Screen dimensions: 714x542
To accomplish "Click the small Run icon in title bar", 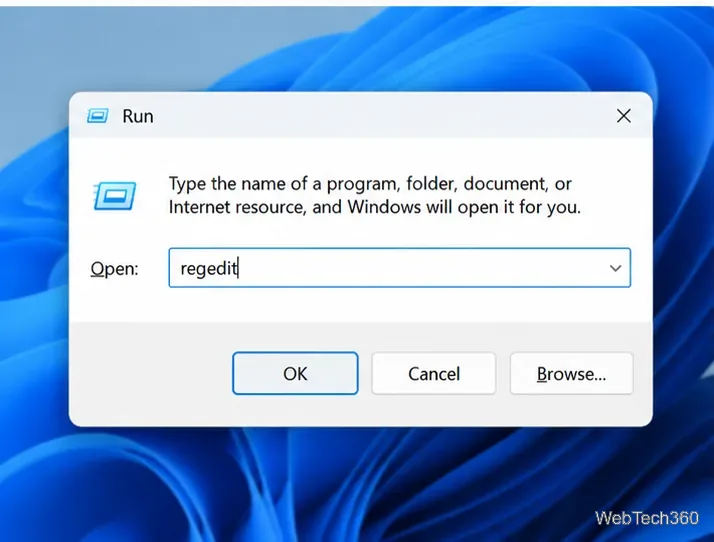I will coord(98,116).
